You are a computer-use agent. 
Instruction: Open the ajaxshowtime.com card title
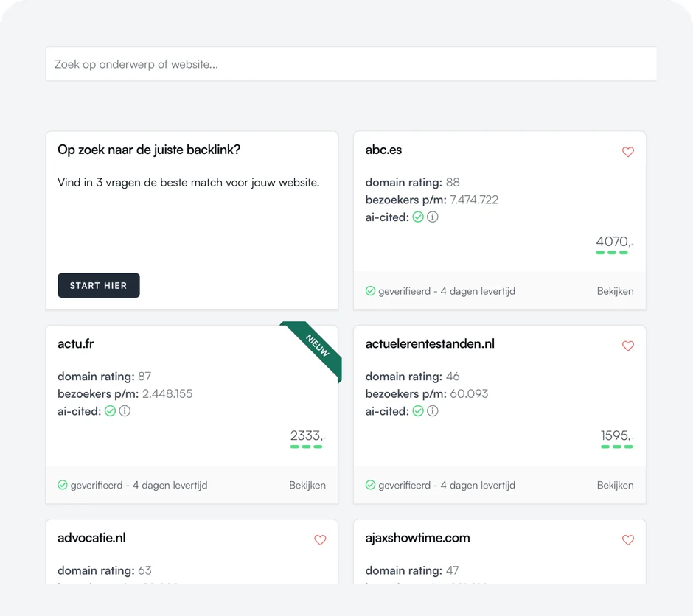[x=418, y=538]
